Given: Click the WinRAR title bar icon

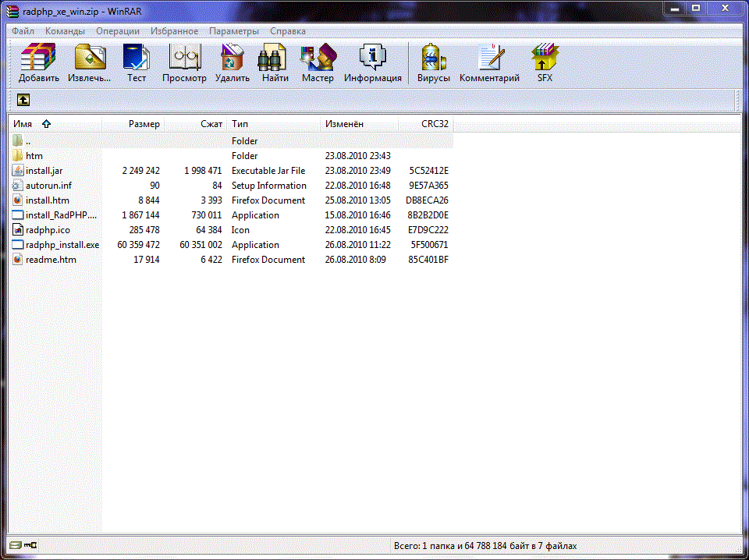Looking at the screenshot, I should pos(13,12).
